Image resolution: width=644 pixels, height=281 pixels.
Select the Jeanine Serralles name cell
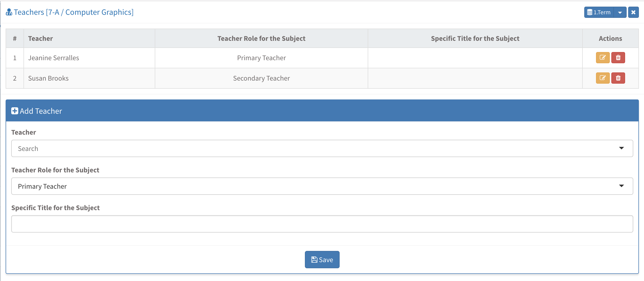click(x=54, y=58)
